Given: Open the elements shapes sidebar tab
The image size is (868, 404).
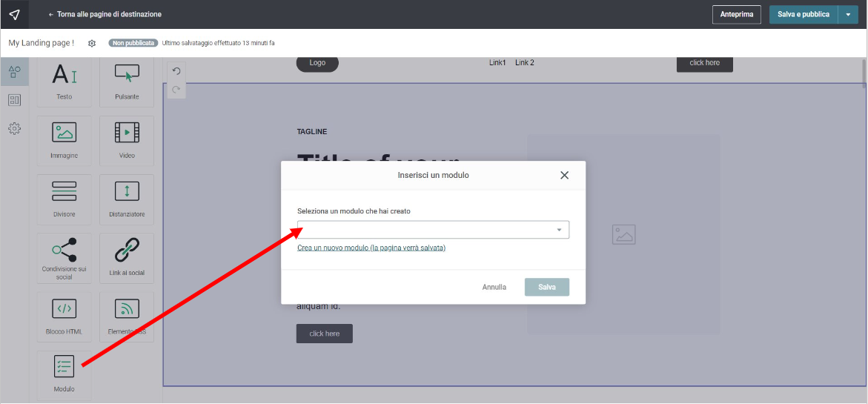Looking at the screenshot, I should tap(15, 72).
